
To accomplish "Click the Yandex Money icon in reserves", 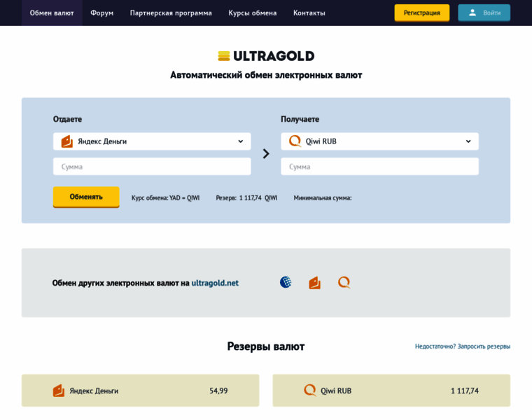I will click(x=59, y=391).
